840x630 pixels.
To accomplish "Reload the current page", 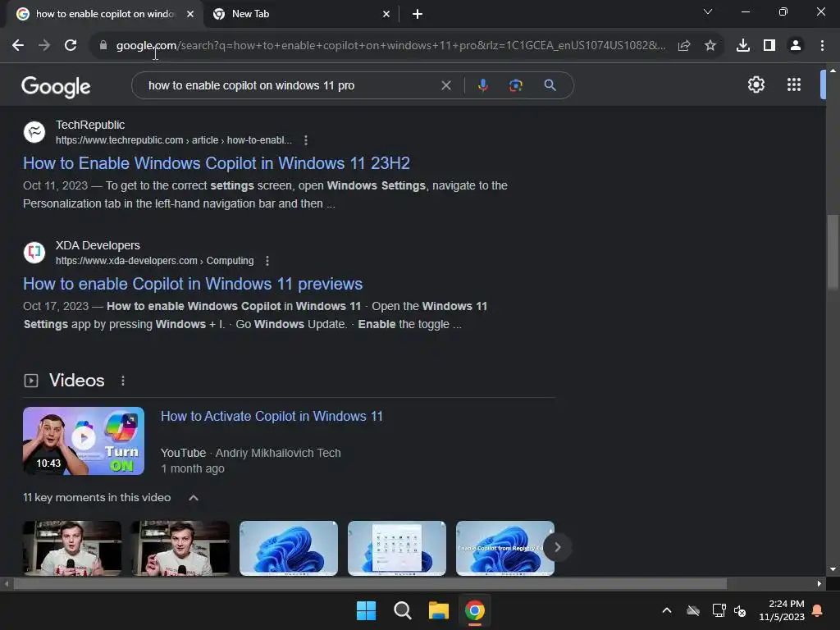I will pos(71,46).
